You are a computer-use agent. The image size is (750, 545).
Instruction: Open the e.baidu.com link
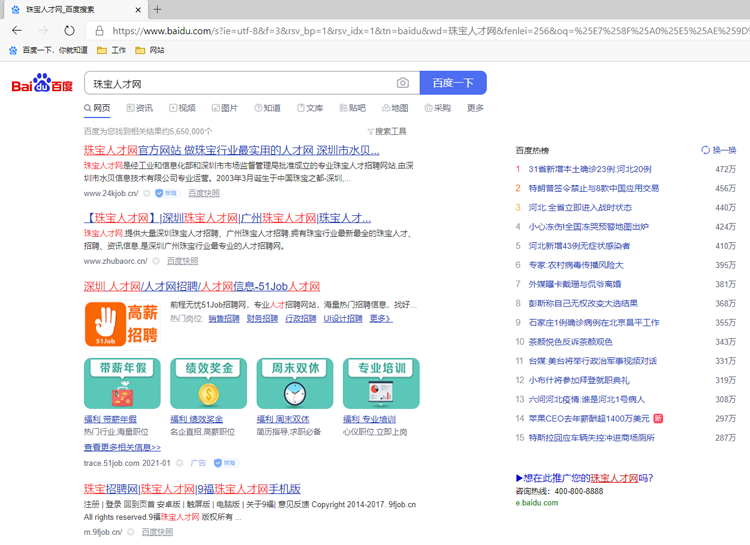click(x=537, y=503)
